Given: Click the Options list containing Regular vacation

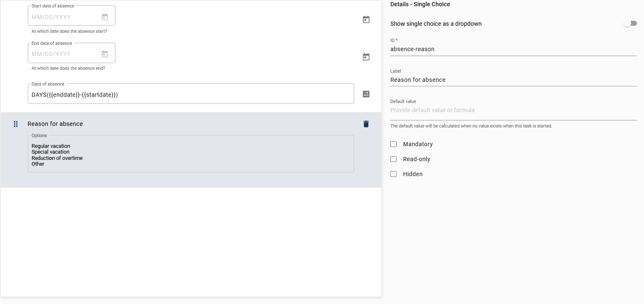Looking at the screenshot, I should pyautogui.click(x=191, y=154).
